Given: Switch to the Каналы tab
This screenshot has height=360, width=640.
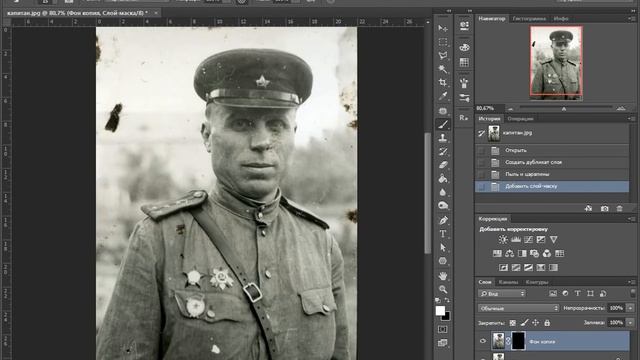Looking at the screenshot, I should [509, 282].
